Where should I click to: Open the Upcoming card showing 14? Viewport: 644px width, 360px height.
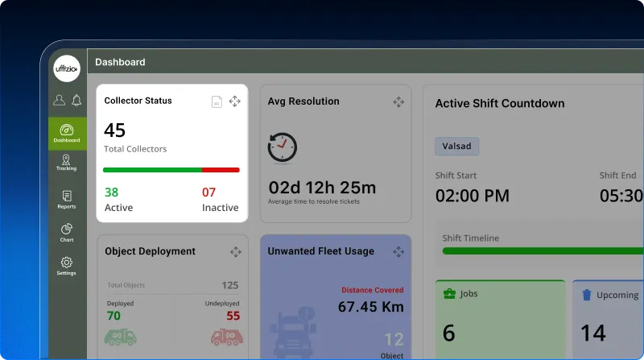point(608,320)
